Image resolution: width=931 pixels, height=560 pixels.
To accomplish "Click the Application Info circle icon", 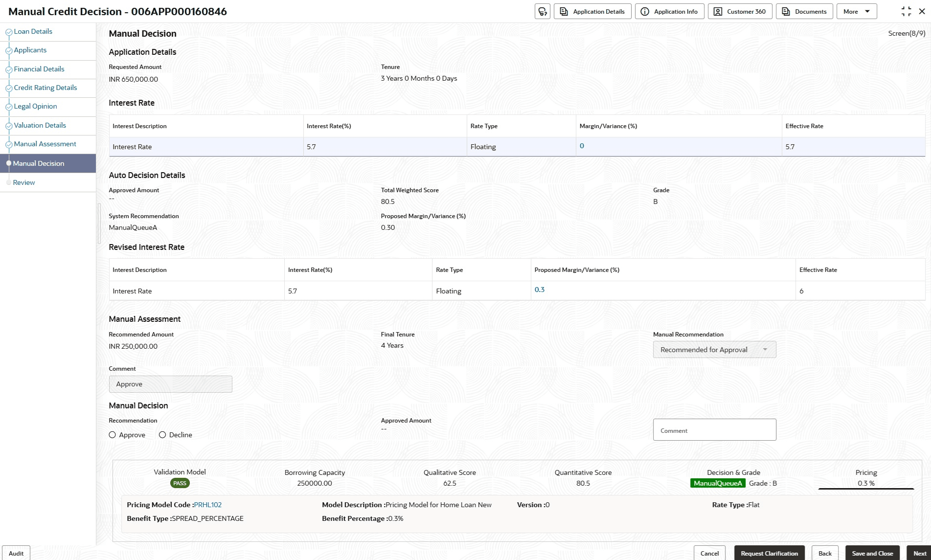I will point(645,11).
